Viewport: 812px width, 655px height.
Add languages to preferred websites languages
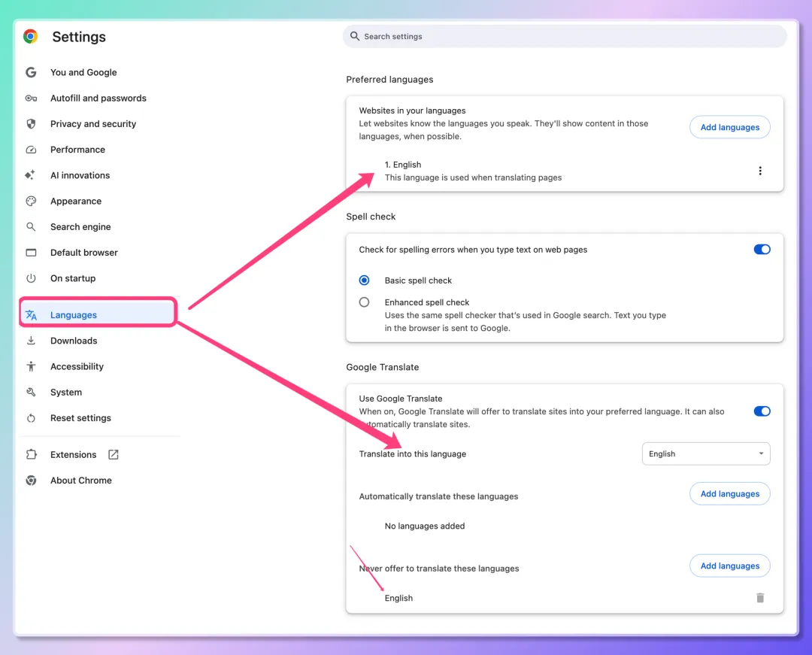click(729, 127)
